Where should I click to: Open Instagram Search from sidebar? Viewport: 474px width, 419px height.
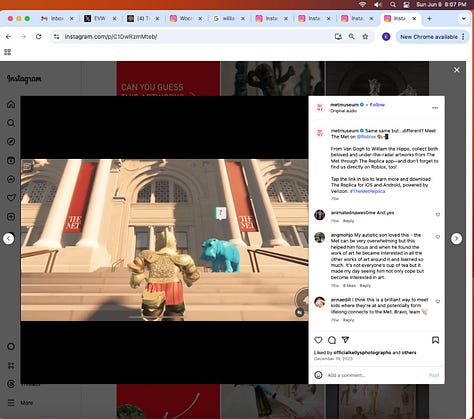(11, 123)
